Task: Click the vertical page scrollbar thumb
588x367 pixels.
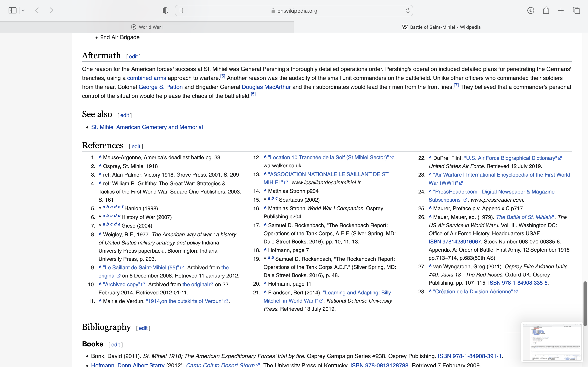Action: (x=585, y=303)
